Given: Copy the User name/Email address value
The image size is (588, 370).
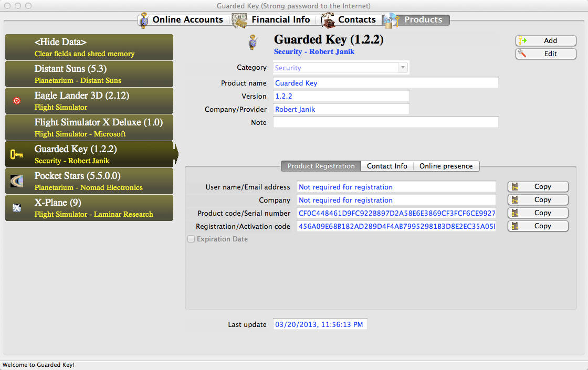Looking at the screenshot, I should pyautogui.click(x=538, y=187).
